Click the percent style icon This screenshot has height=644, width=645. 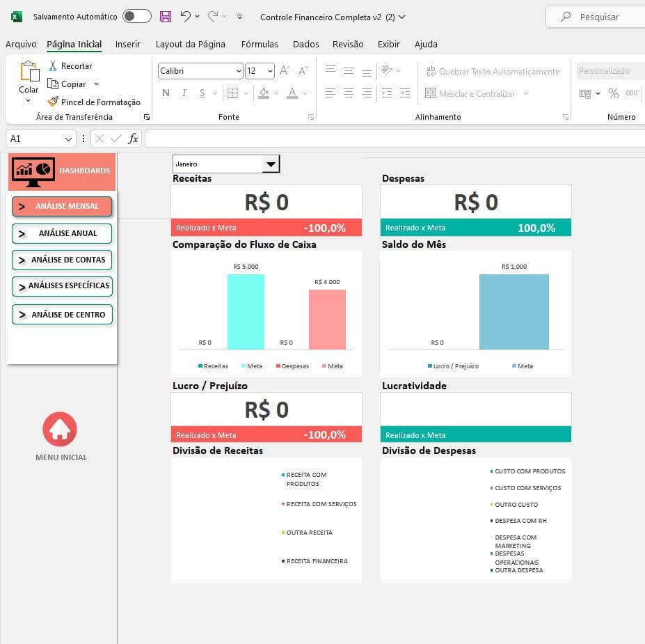[x=613, y=93]
